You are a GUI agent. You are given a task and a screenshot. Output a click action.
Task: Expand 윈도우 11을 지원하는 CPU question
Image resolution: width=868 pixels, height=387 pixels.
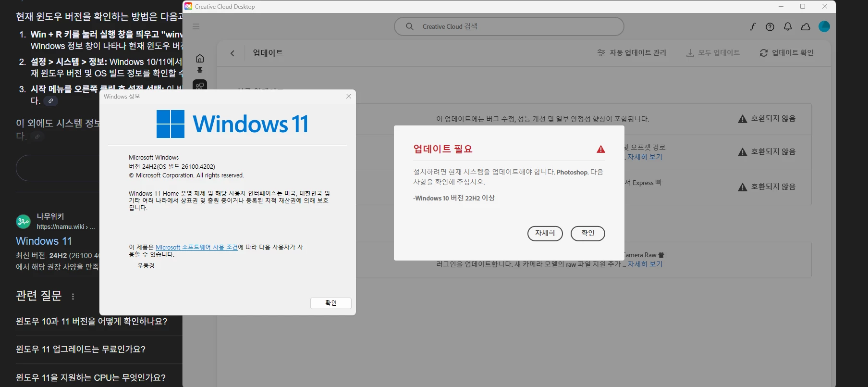tap(91, 377)
